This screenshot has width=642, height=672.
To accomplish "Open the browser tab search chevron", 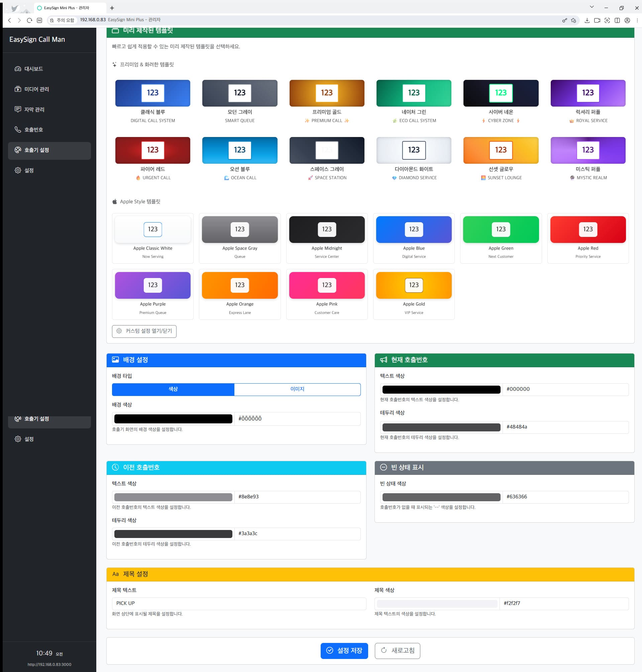I will [x=592, y=7].
